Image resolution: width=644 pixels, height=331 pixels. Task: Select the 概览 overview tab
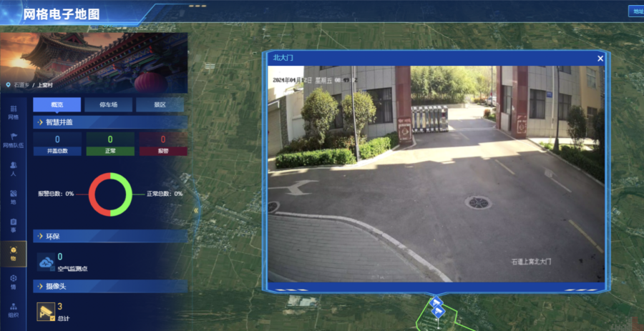(x=57, y=104)
